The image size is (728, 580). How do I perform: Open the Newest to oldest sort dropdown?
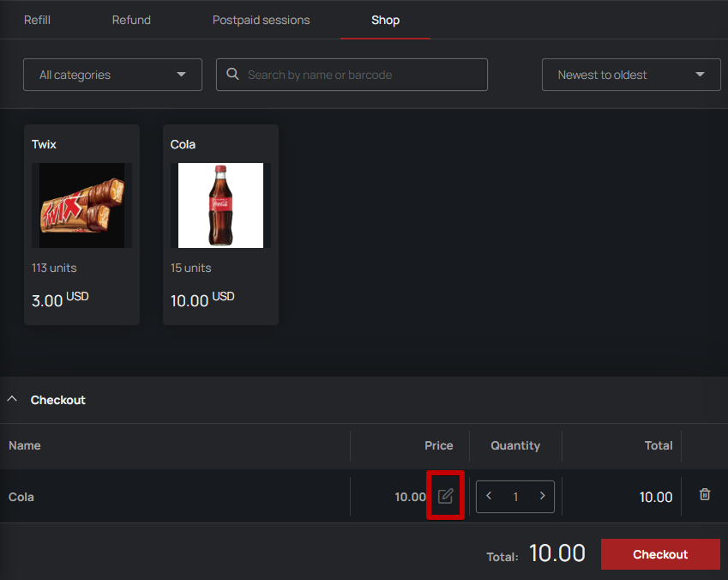point(631,75)
